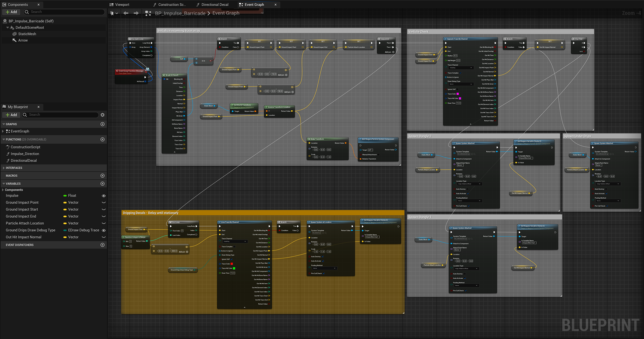Open My Blueprint settings gear
Screen dimensions: 644x339
tap(103, 115)
